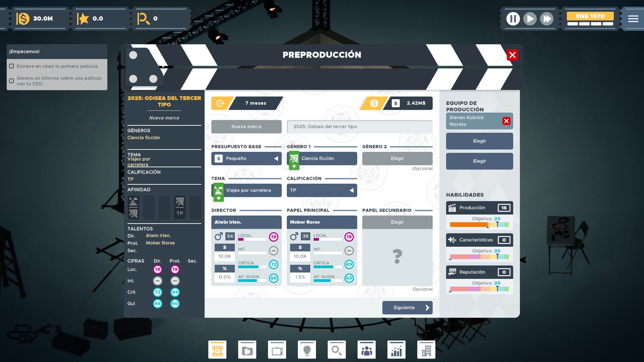Viewport: 644px width, 362px height.
Task: Open the statistics chart icon
Action: pos(396,350)
